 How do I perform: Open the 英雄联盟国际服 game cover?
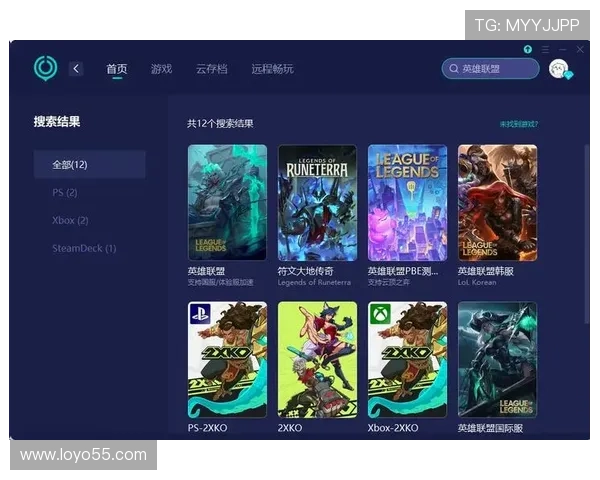pos(497,359)
